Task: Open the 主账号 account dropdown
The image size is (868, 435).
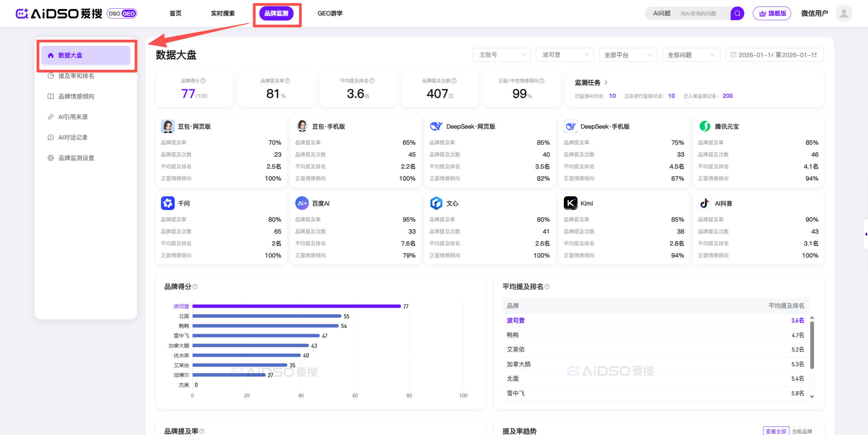Action: click(x=501, y=55)
